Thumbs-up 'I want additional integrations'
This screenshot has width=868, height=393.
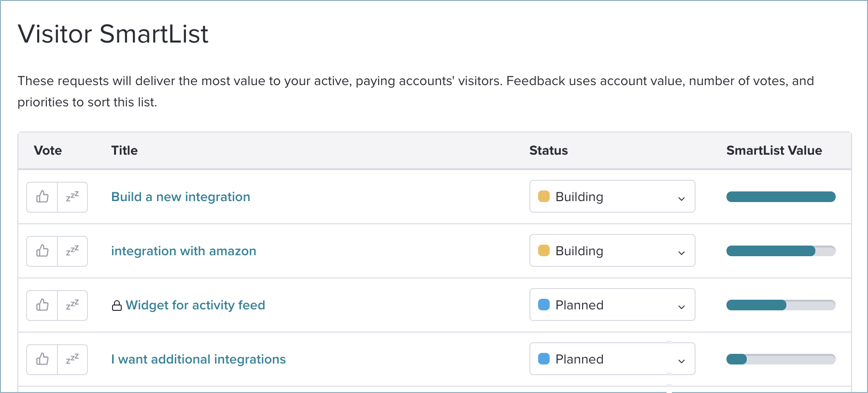(x=42, y=359)
